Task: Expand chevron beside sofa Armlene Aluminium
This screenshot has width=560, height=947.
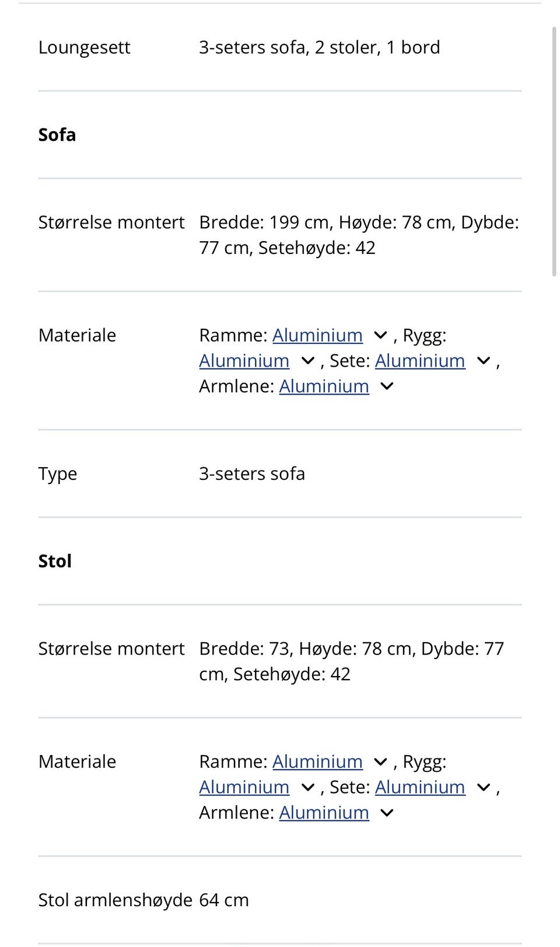Action: (x=387, y=387)
